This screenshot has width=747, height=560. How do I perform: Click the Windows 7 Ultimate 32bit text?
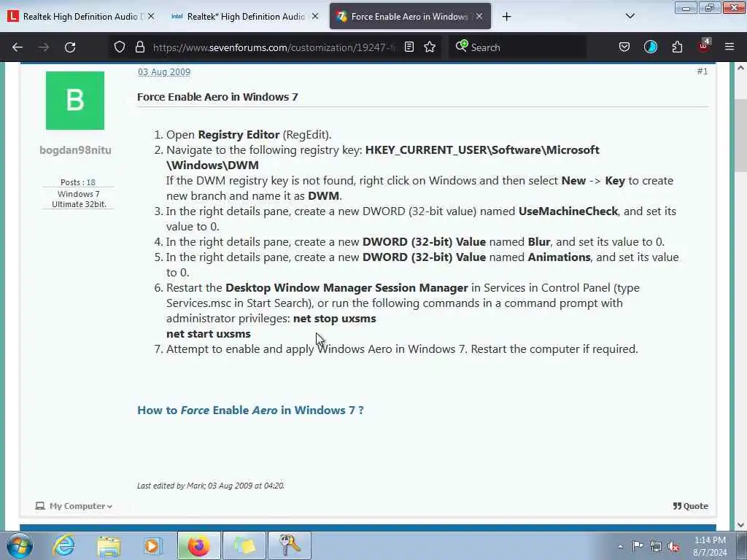tap(79, 199)
